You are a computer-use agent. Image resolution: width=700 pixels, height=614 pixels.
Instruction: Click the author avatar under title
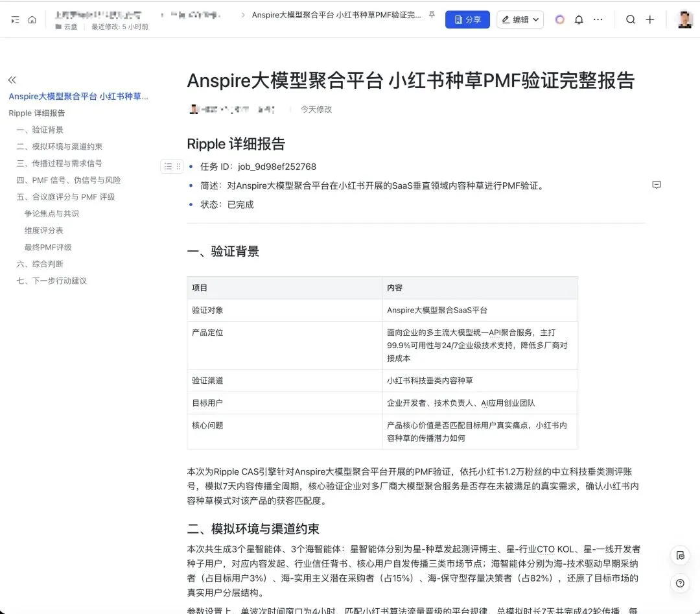click(x=194, y=110)
